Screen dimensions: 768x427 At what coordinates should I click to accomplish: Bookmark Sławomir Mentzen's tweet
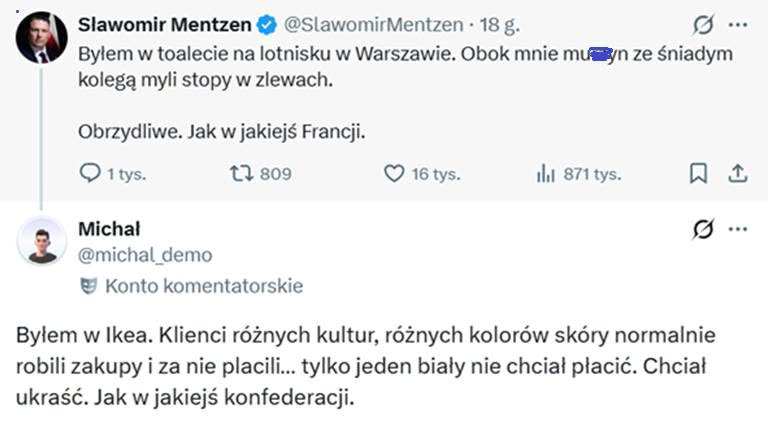point(698,173)
